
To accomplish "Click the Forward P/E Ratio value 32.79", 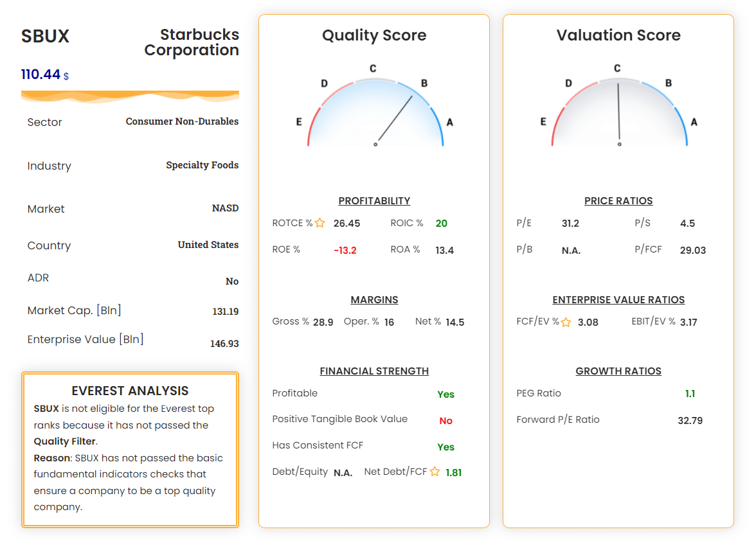I will point(690,421).
